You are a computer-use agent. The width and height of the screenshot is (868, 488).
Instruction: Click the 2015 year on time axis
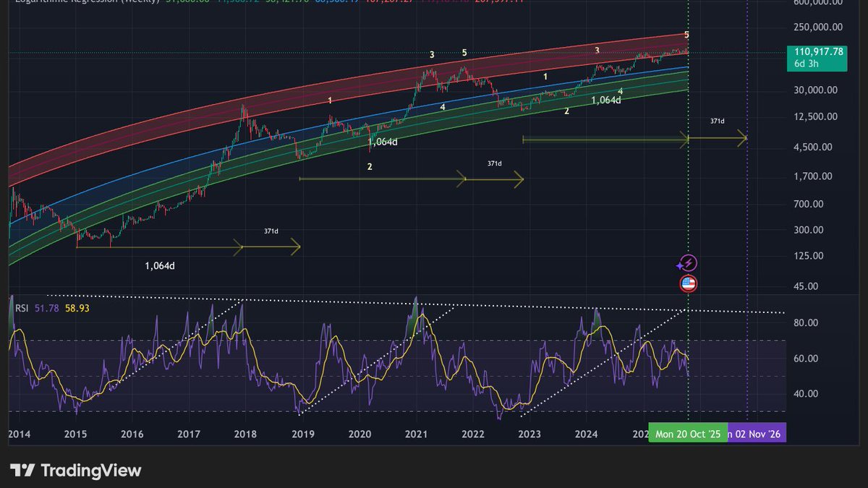point(75,435)
